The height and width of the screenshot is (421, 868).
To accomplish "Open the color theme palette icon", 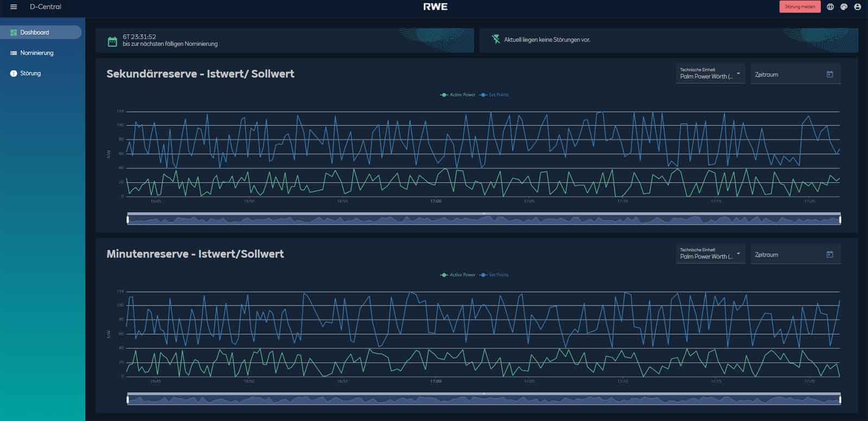I will pyautogui.click(x=844, y=7).
